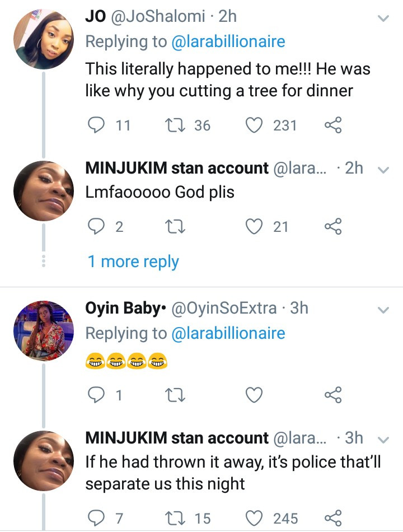Retweet Oyin Baby's laughing emoji tweet
Screen dimensions: 403x532
[x=176, y=395]
